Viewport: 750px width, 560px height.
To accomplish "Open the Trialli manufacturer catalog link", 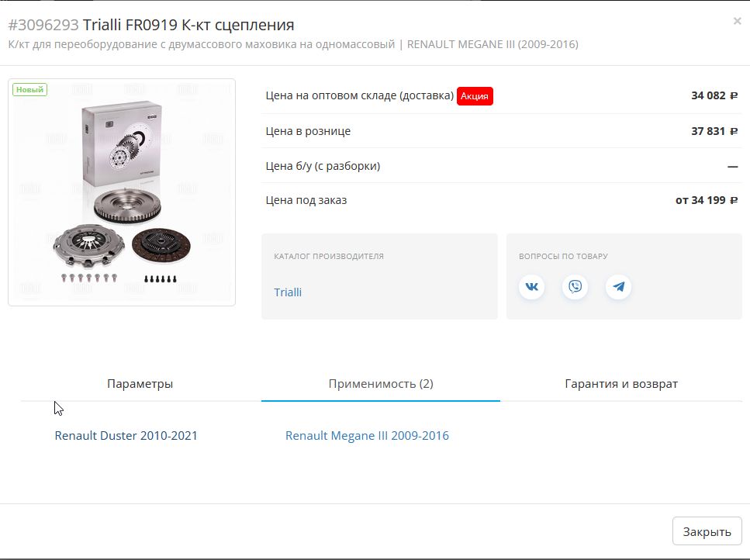I will 288,292.
